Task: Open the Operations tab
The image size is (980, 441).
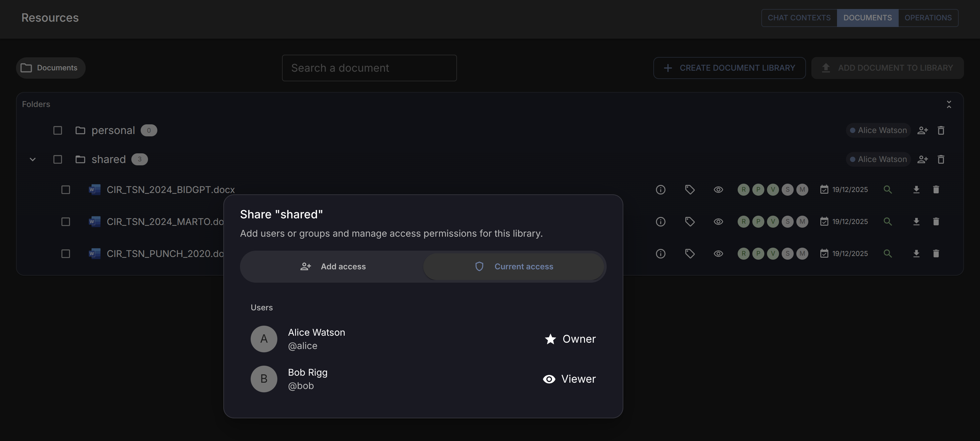Action: coord(928,18)
